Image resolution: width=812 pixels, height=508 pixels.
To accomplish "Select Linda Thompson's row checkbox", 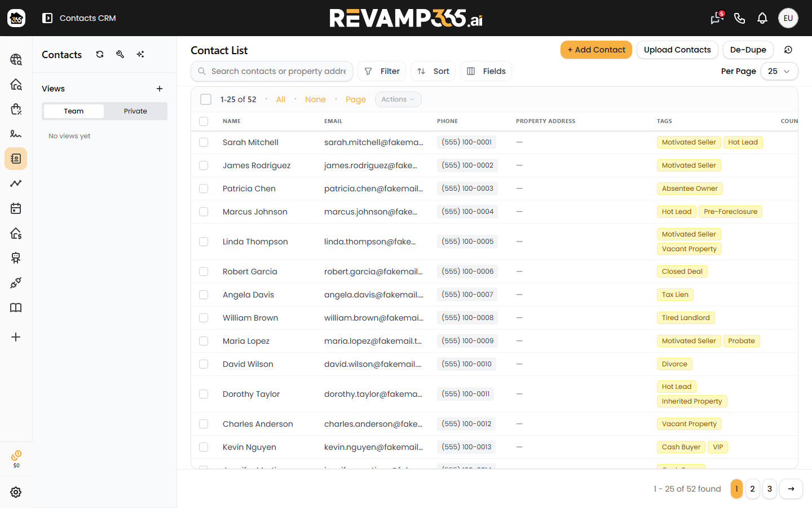I will click(x=204, y=242).
